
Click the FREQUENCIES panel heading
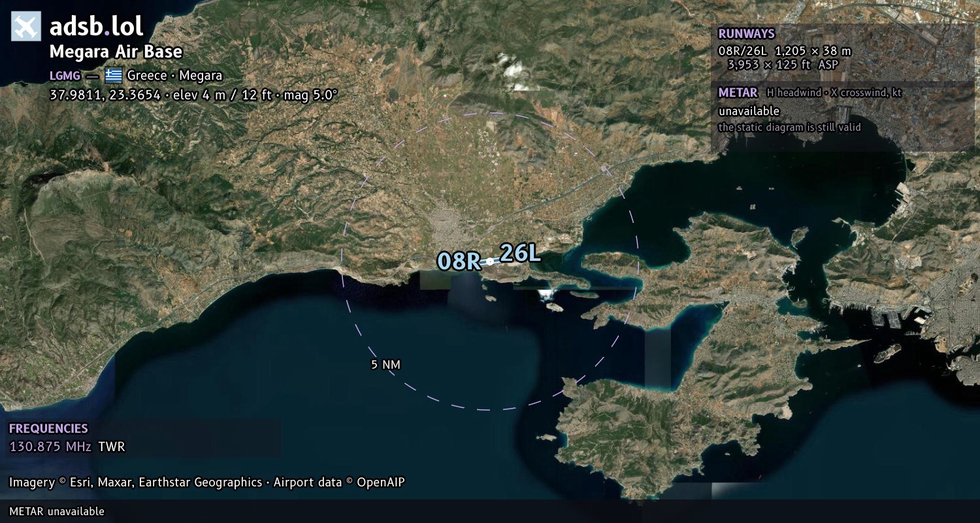[x=48, y=429]
